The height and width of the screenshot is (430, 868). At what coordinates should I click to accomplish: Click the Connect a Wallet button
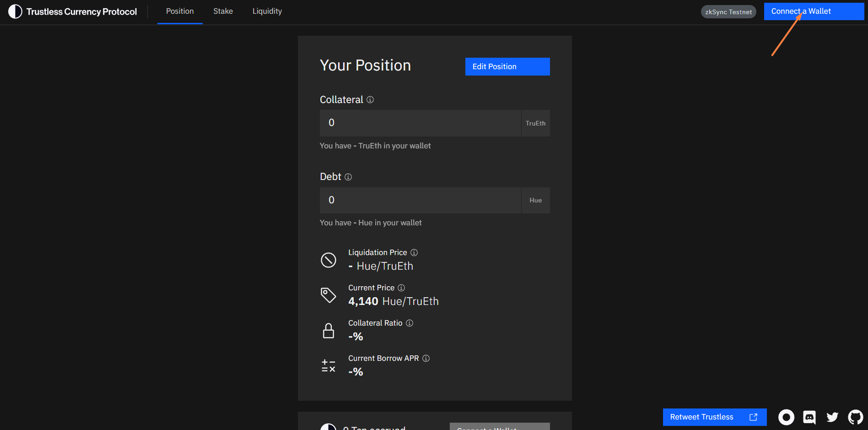[814, 11]
